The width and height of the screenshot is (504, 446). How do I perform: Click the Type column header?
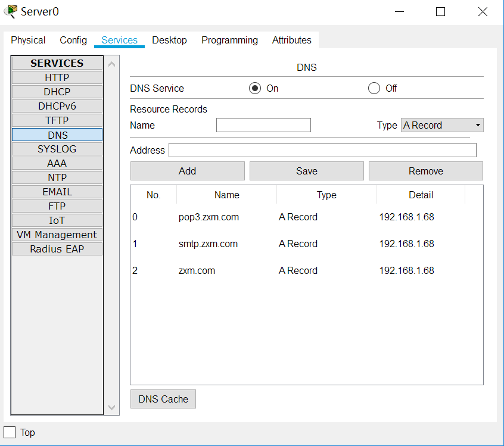326,195
